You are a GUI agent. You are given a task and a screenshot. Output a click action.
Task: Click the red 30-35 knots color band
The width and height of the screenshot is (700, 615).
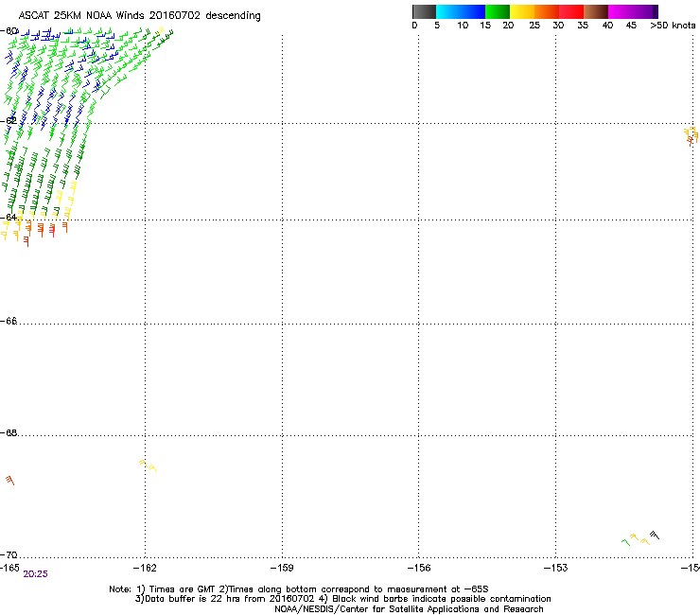[571, 11]
